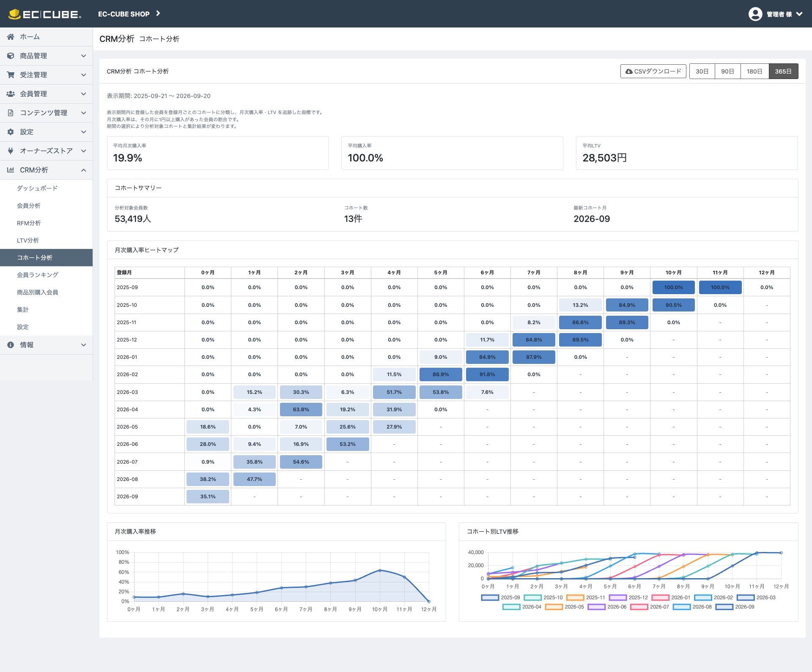Click the 情報 info circle icon
Screen dimensions: 812x672
coord(11,345)
